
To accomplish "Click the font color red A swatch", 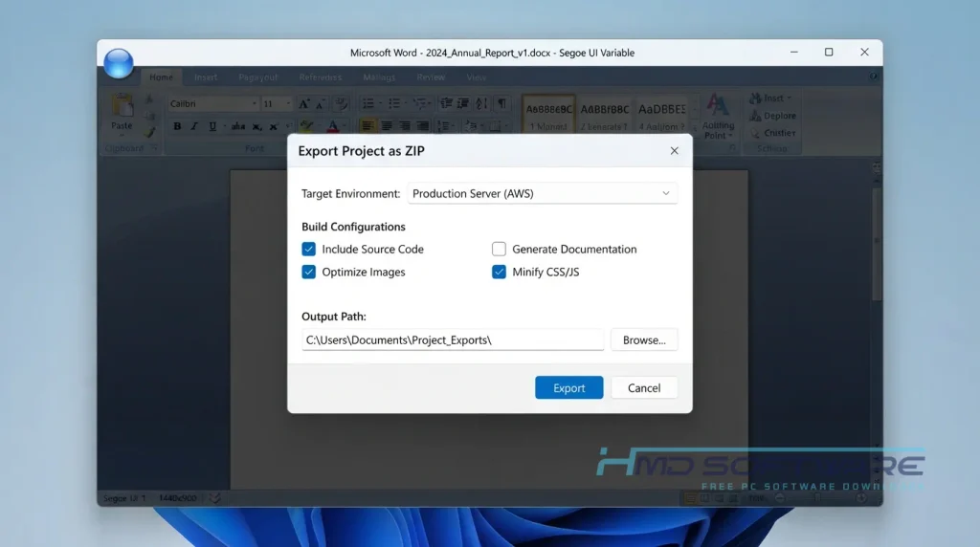I will click(333, 126).
